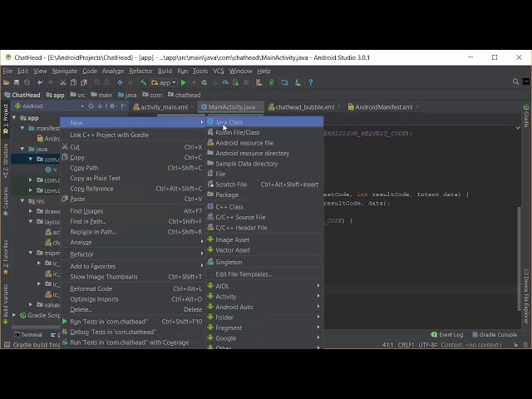Toggle the 2: Favorites tool window

coord(6,257)
